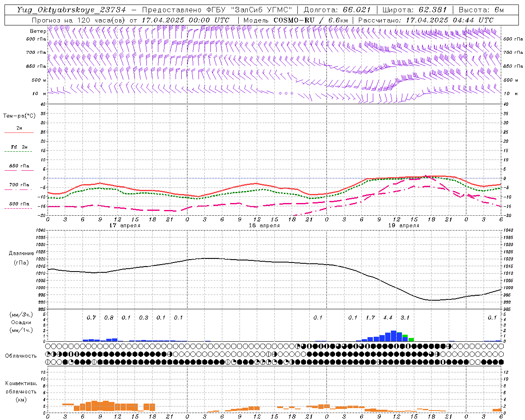Screen dimensions: 525x420
Task: Click the '10 м' wind level left label
Action: pyautogui.click(x=39, y=94)
